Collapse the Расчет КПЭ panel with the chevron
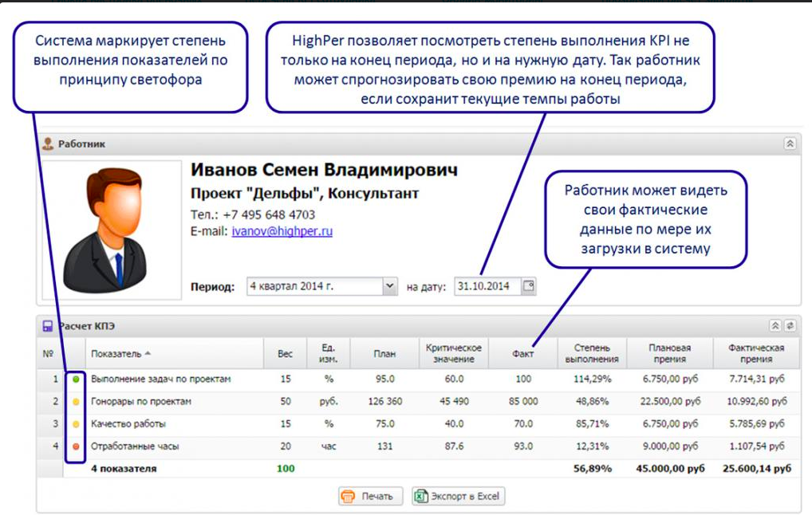 pyautogui.click(x=775, y=325)
